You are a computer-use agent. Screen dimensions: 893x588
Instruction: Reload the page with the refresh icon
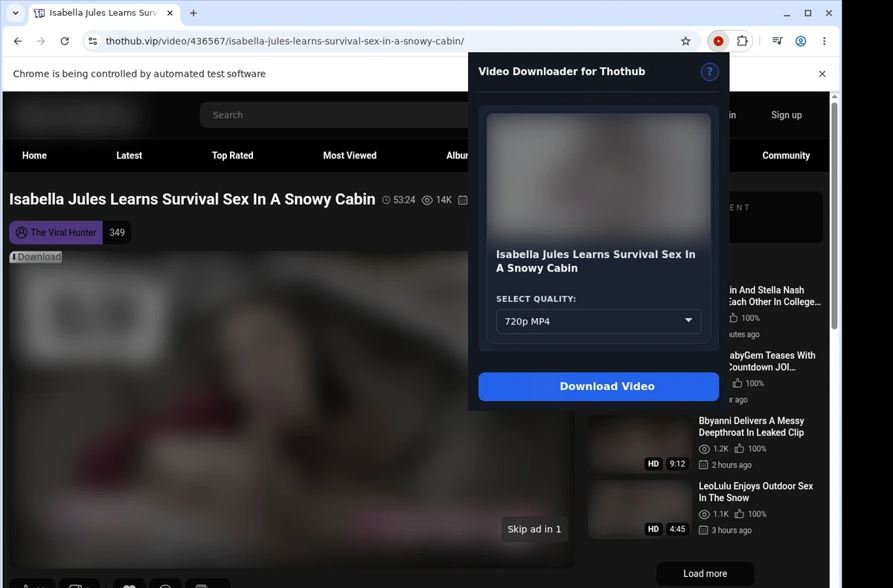tap(65, 42)
